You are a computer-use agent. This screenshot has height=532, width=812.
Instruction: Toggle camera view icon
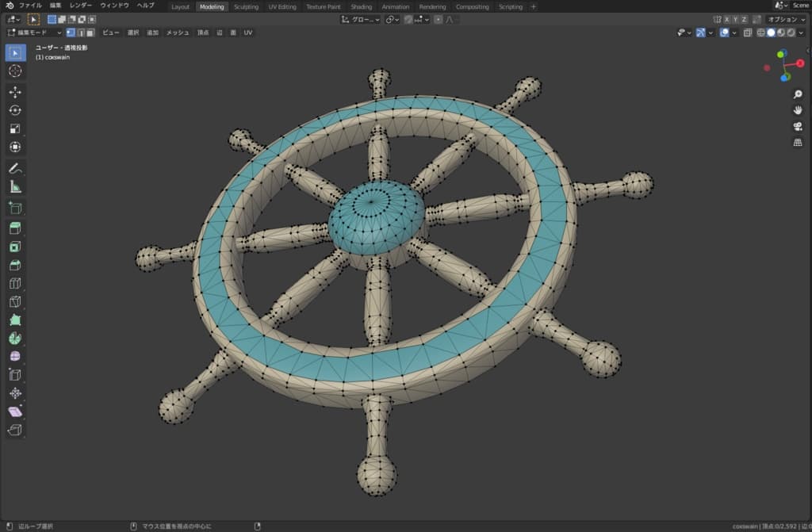tap(798, 126)
